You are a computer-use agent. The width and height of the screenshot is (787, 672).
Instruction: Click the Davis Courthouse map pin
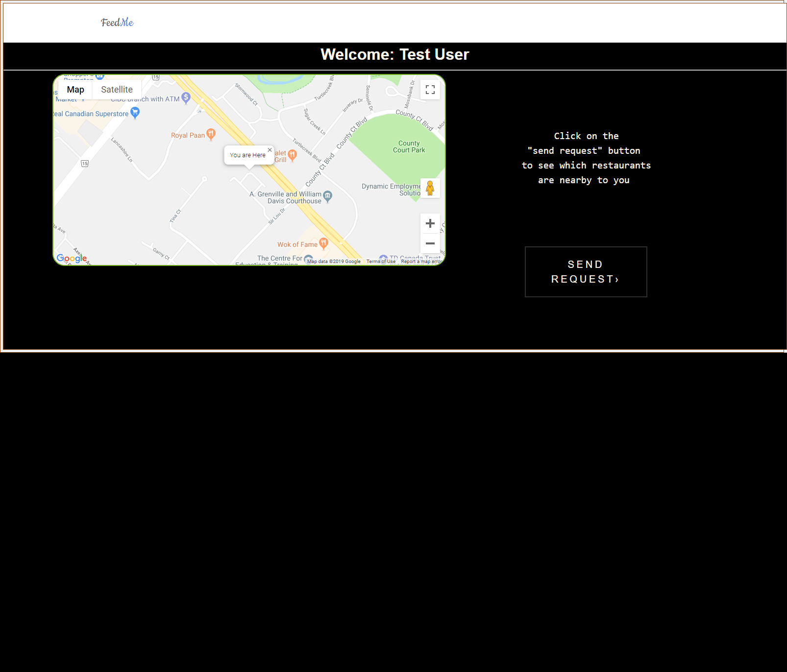328,196
